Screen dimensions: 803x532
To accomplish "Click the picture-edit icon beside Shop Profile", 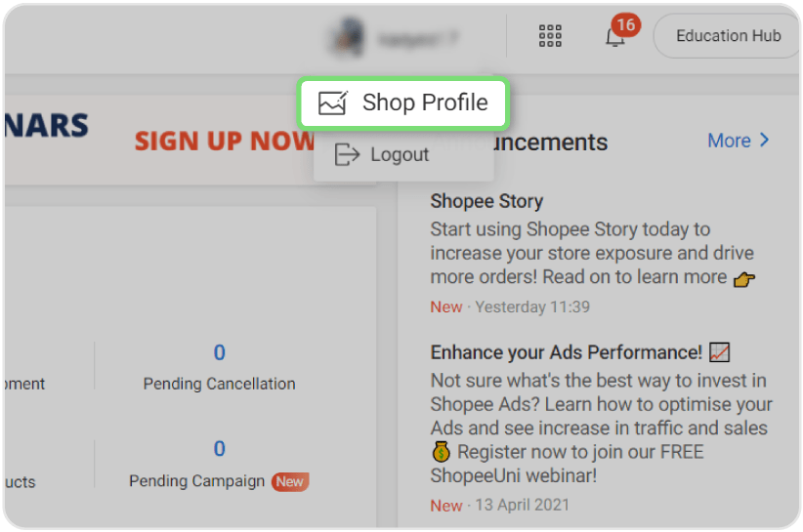I will [333, 102].
